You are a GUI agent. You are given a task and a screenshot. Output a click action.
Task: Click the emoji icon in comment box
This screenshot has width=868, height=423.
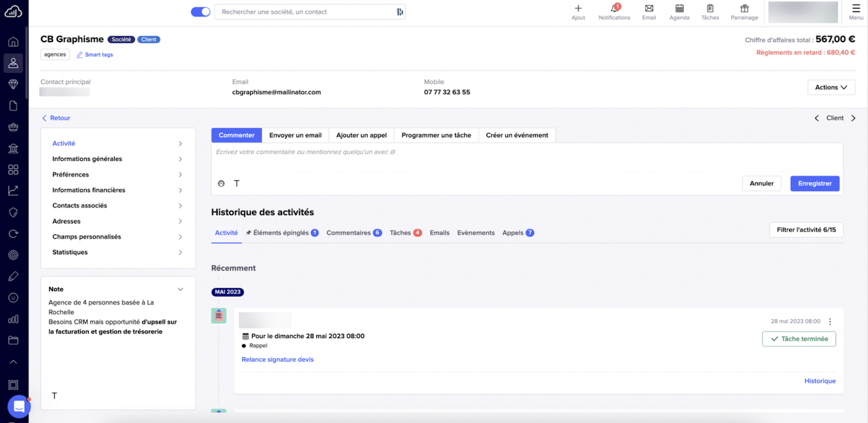point(221,184)
